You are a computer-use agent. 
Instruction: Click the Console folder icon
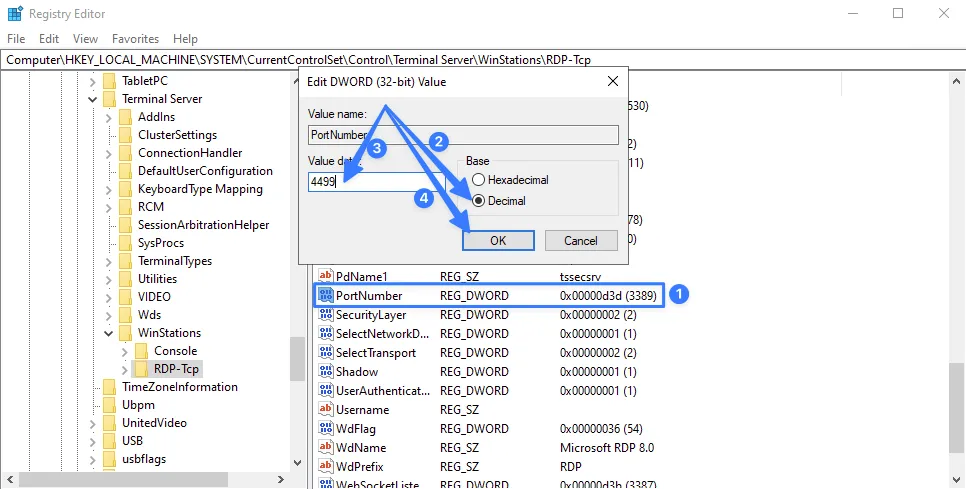click(x=142, y=351)
